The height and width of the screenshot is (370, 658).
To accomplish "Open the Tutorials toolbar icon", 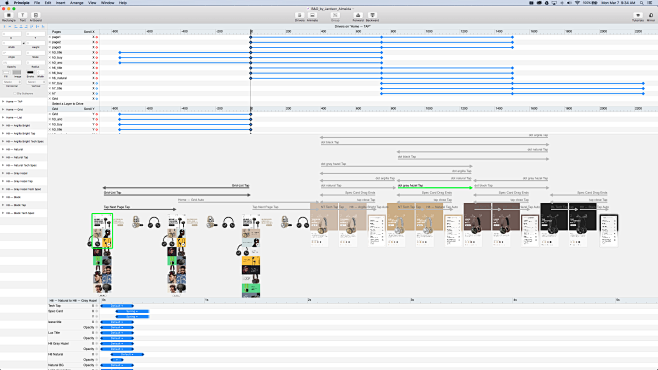I will tap(638, 16).
